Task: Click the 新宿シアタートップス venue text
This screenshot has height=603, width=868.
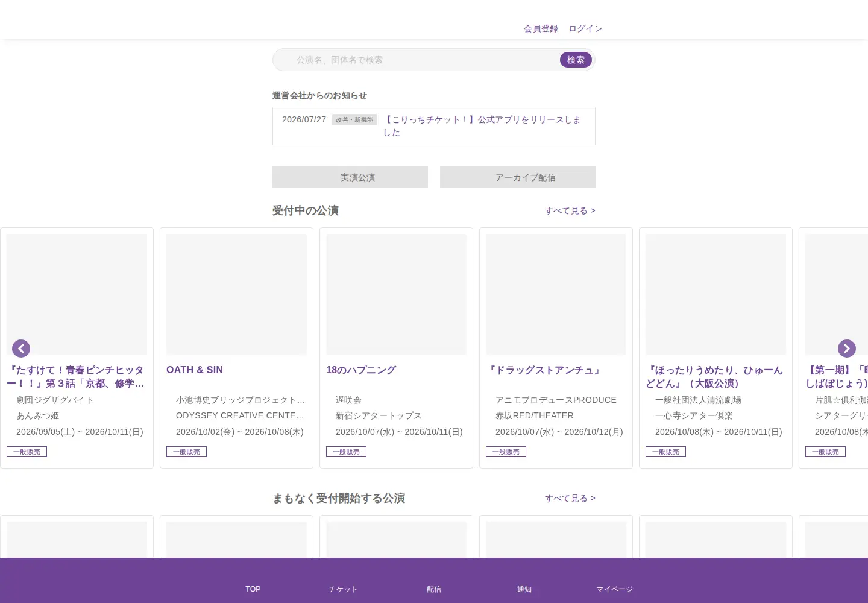Action: pos(379,415)
